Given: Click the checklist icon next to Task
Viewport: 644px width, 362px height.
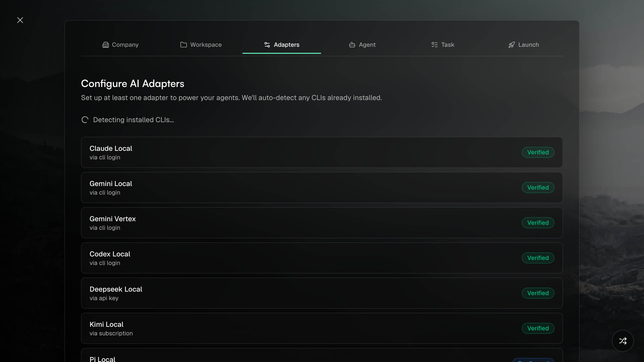Looking at the screenshot, I should (434, 45).
